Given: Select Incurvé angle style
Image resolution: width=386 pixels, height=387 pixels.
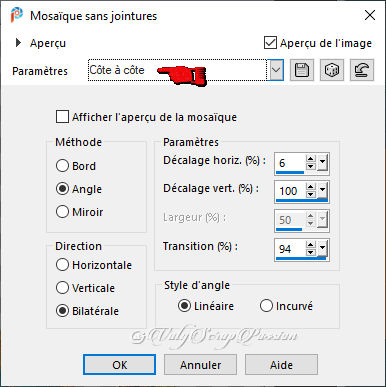Looking at the screenshot, I should (266, 306).
